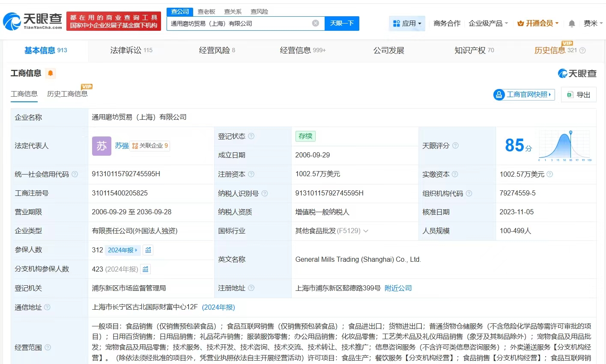
Task: Expand the 国标行业 industry chevron
Action: [366, 231]
